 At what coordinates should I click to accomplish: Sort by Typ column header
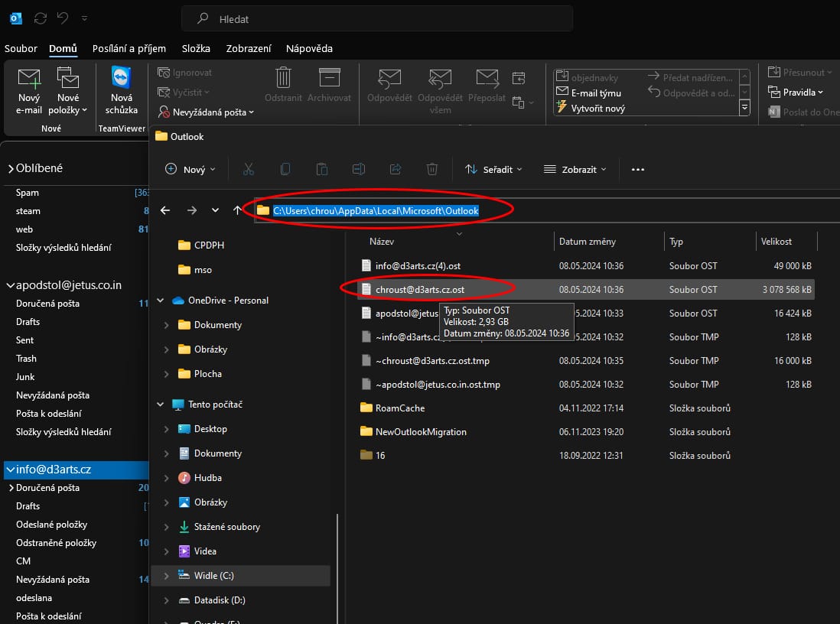click(676, 242)
